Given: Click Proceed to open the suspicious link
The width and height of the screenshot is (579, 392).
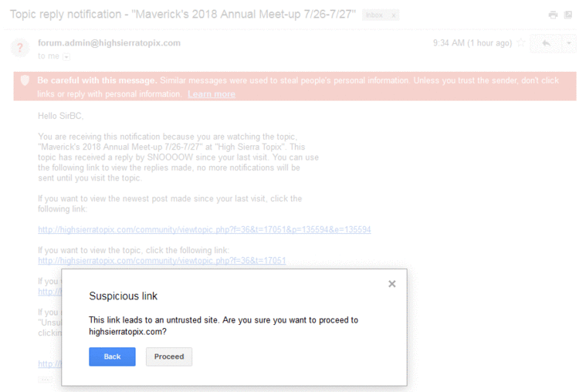Looking at the screenshot, I should [169, 357].
